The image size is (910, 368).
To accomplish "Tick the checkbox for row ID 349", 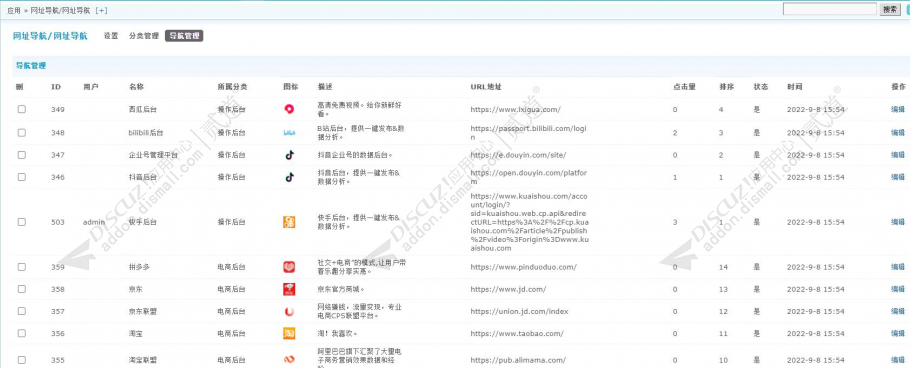I will [x=21, y=109].
